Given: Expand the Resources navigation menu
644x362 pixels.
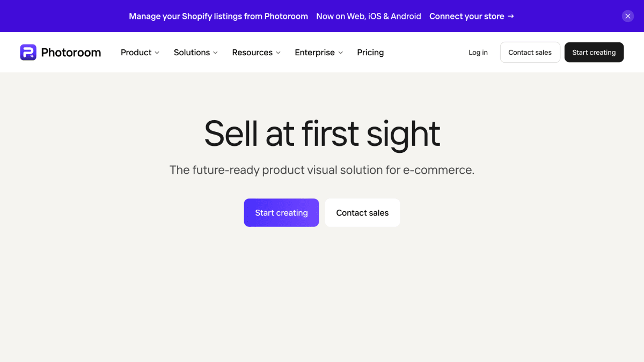Looking at the screenshot, I should pyautogui.click(x=257, y=53).
